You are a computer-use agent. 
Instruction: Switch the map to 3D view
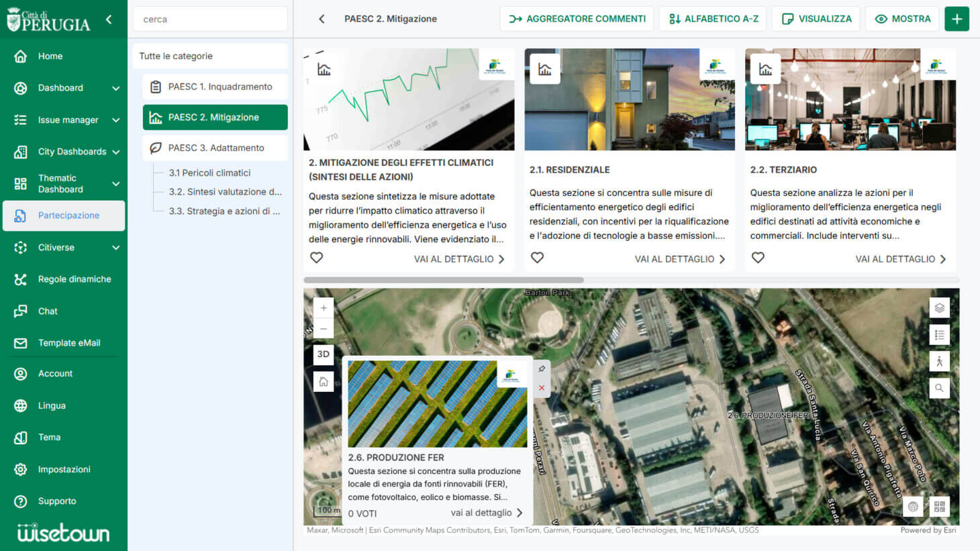pos(324,354)
